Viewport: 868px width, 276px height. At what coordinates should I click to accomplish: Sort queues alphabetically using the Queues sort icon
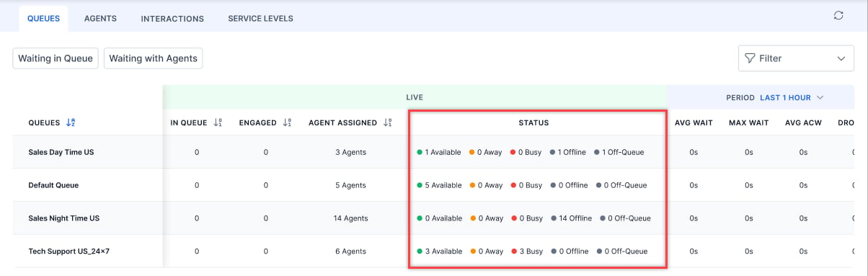tap(71, 123)
